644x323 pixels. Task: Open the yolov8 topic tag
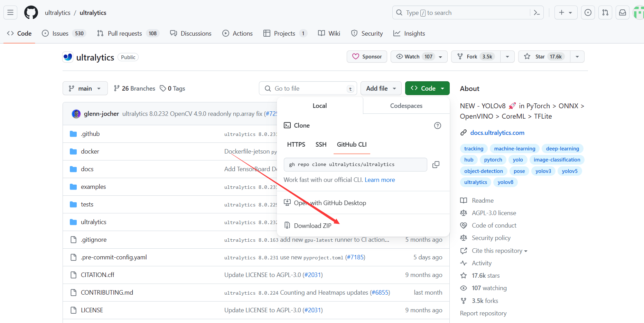505,182
